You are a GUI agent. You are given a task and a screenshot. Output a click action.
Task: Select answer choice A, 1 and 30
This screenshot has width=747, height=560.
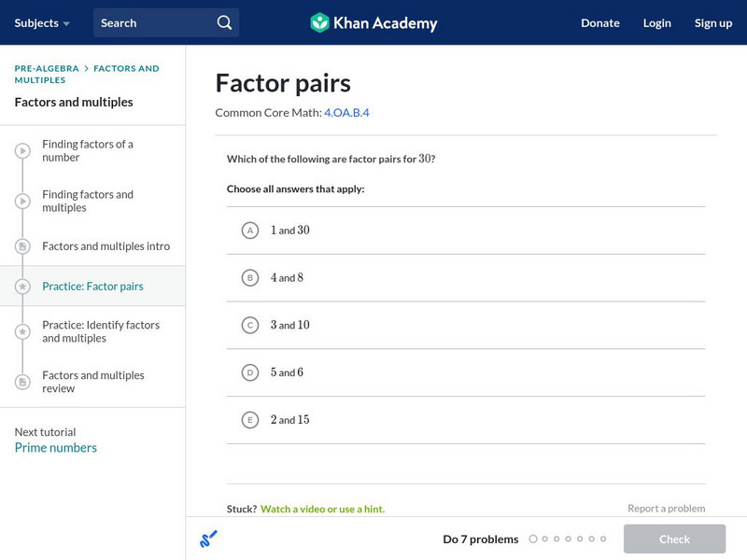pos(249,231)
